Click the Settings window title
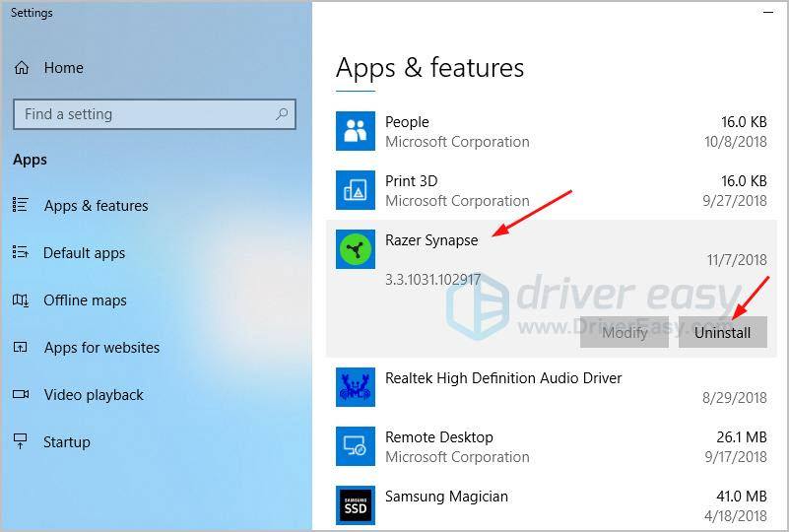Screen dimensions: 789x532 (x=32, y=13)
